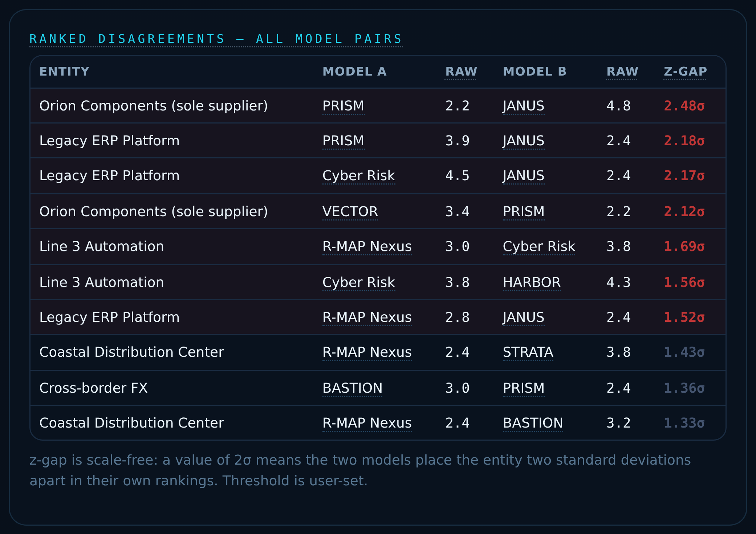Click BASTION in the 1.33σ row
756x534 pixels.
533,423
